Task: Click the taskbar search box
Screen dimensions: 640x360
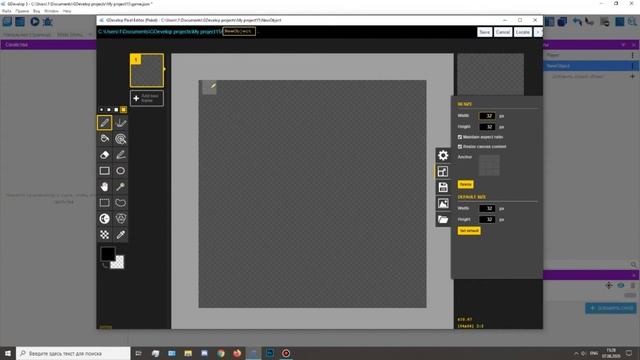Action: pyautogui.click(x=73, y=353)
